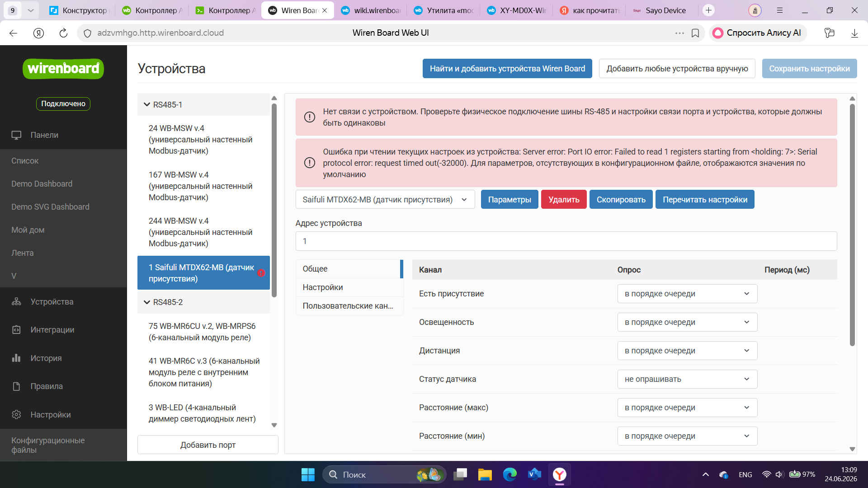Open Windows Start menu
The image size is (868, 488).
tap(308, 475)
